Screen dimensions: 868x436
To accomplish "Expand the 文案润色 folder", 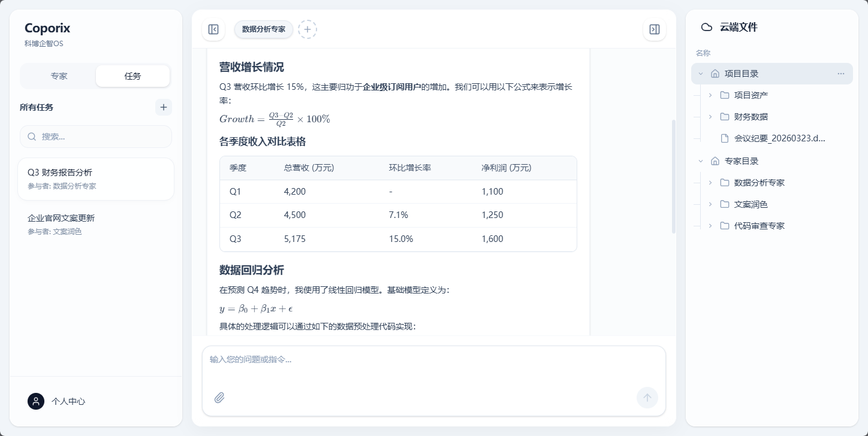I will click(x=710, y=204).
